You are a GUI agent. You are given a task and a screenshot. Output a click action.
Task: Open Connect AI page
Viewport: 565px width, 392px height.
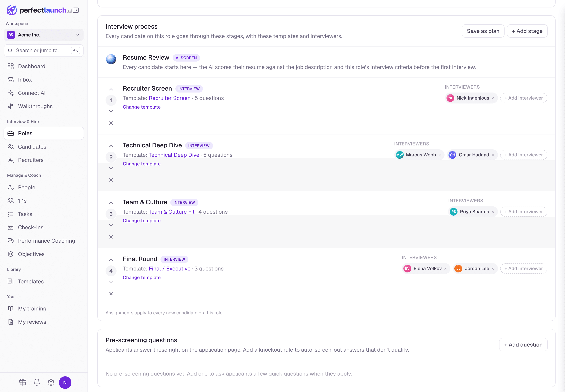tap(44, 93)
